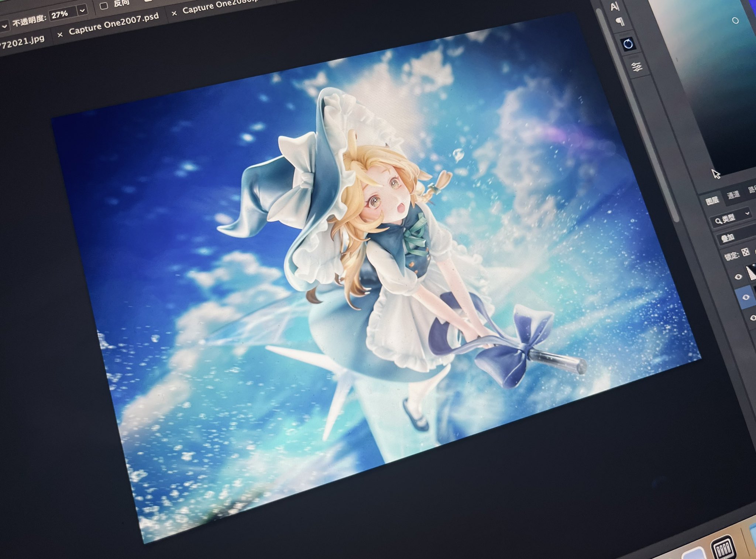Select the top layer's thumbnail

pos(751,272)
